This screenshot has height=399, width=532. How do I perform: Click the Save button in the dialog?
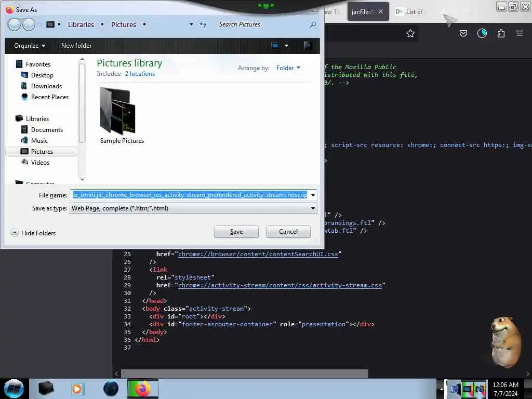tap(236, 232)
